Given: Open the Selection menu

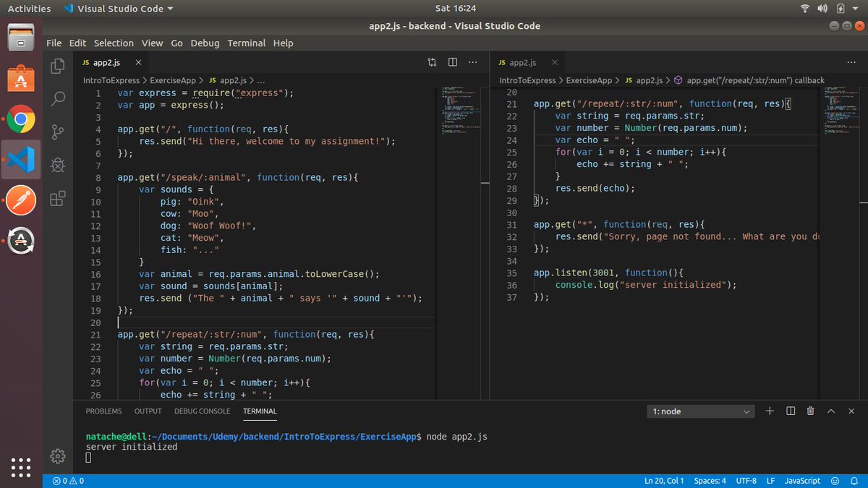Looking at the screenshot, I should tap(114, 43).
